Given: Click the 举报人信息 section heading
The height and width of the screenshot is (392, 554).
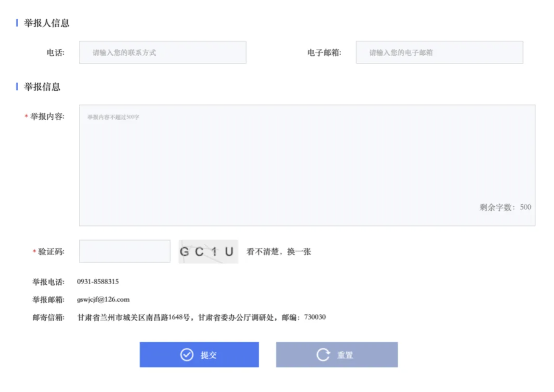Looking at the screenshot, I should (x=46, y=23).
